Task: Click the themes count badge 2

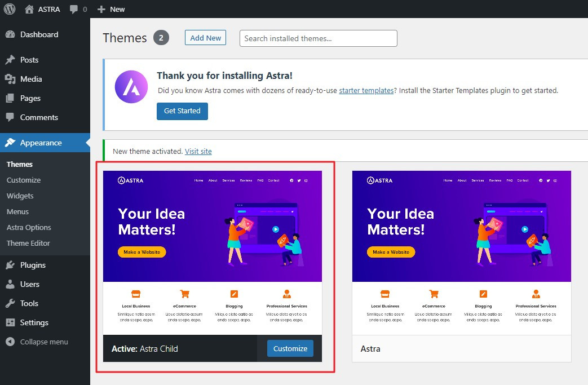Action: click(161, 38)
